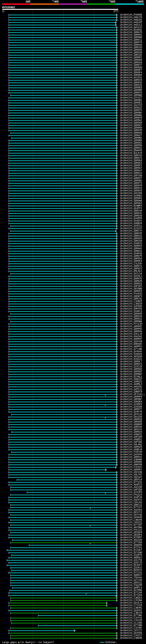Click the white query length bar
This screenshot has width=146, height=644.
pyautogui.click(x=60, y=9)
